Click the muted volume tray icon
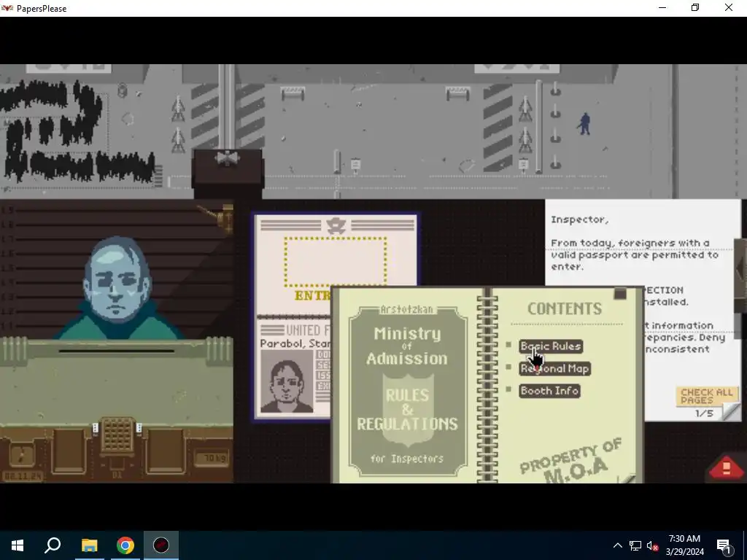The image size is (747, 560). [653, 546]
